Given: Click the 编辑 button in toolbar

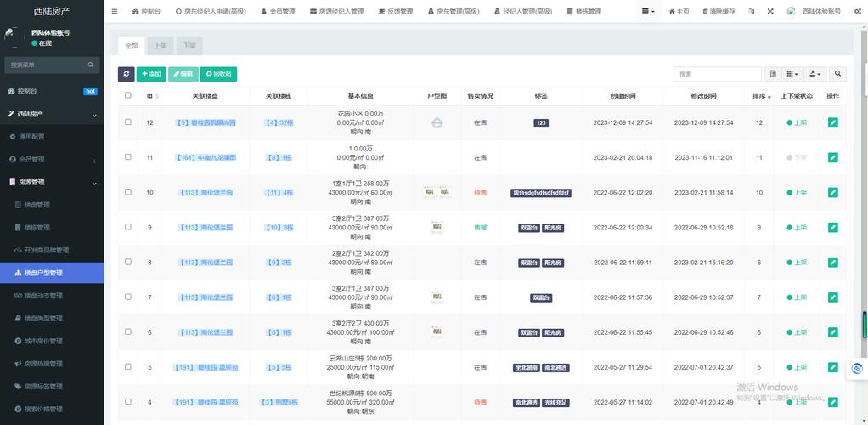Looking at the screenshot, I should (x=183, y=74).
